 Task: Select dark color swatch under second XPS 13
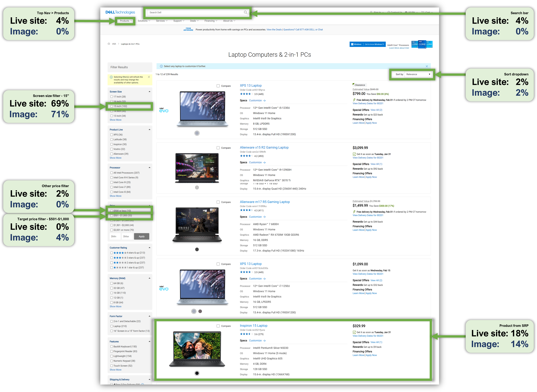point(200,311)
